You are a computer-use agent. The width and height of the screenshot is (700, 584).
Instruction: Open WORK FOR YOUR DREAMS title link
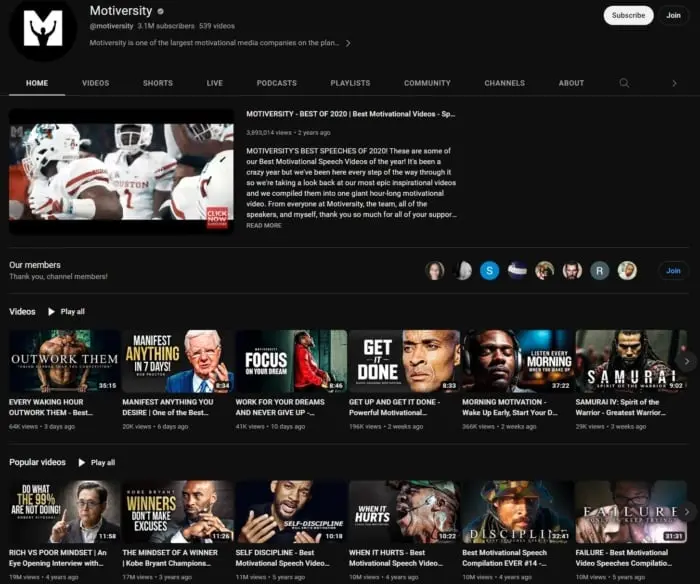[280, 407]
